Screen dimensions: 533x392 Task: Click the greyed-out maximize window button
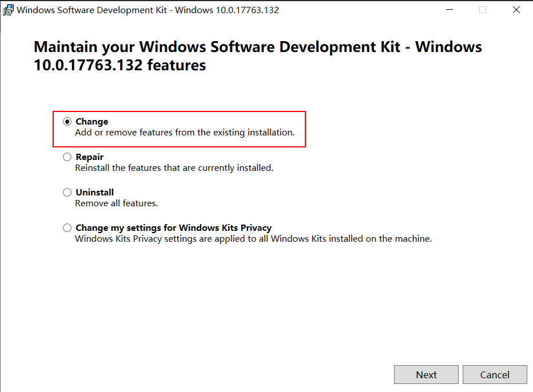[x=482, y=10]
